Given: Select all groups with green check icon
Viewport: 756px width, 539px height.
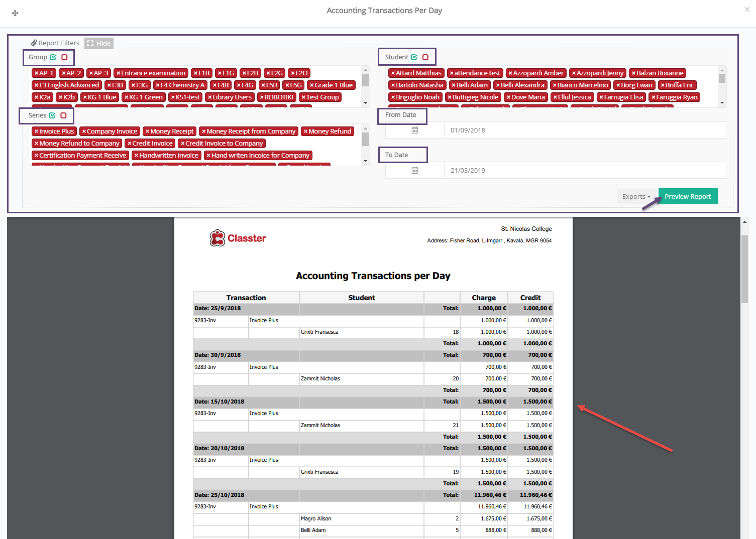Looking at the screenshot, I should coord(53,57).
